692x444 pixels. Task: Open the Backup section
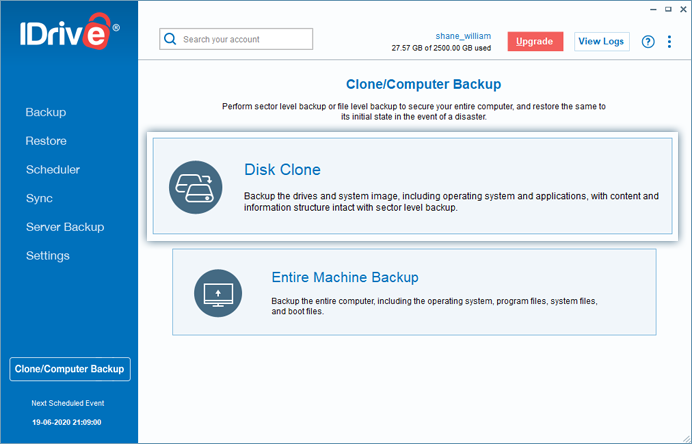(x=46, y=112)
